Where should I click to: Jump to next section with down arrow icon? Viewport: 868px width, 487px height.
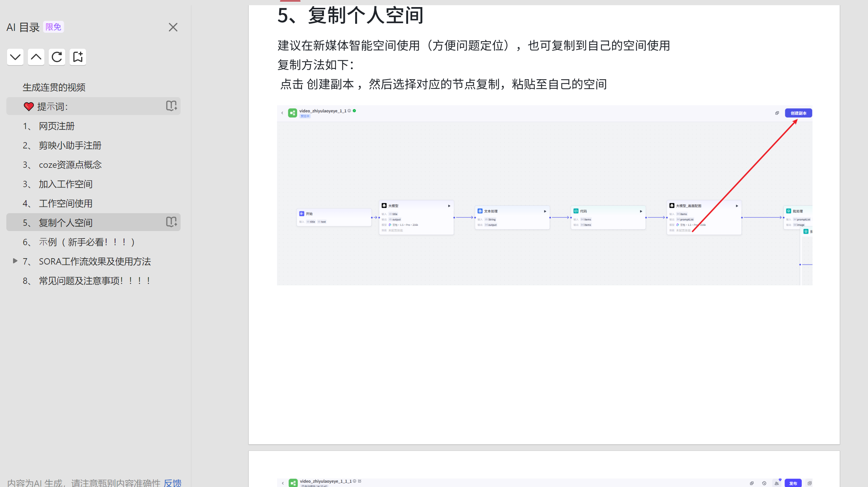pyautogui.click(x=15, y=57)
